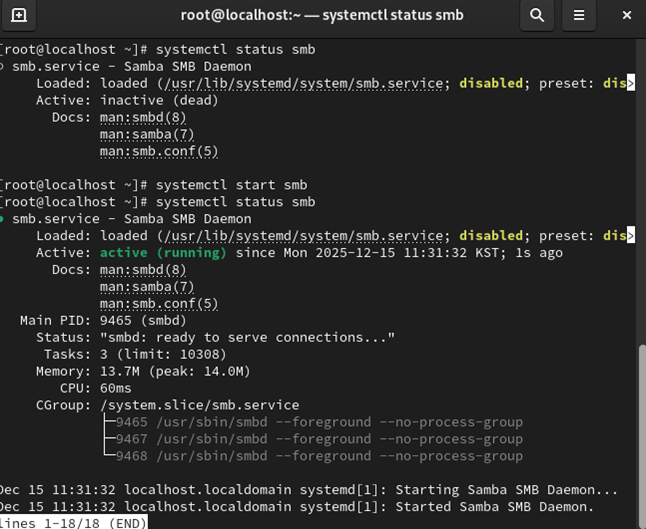Click process 9468 smbd line

coord(319,456)
